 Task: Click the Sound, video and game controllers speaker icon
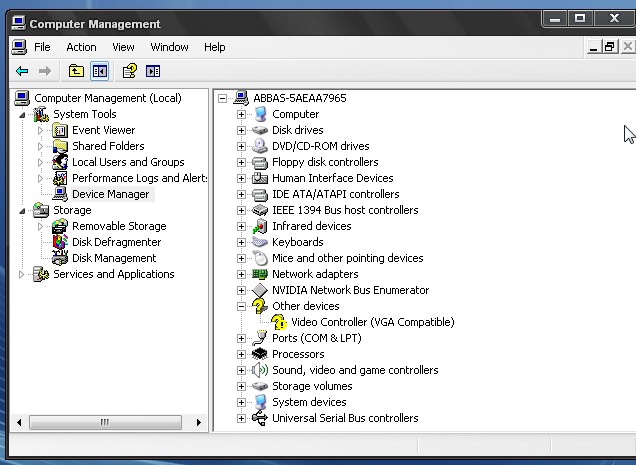260,370
